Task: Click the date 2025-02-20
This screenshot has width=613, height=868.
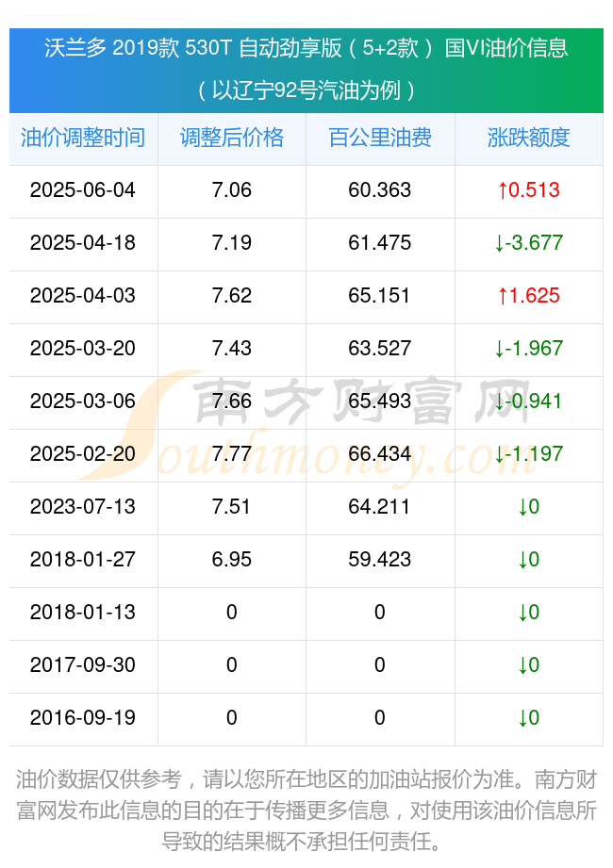Action: (x=82, y=454)
